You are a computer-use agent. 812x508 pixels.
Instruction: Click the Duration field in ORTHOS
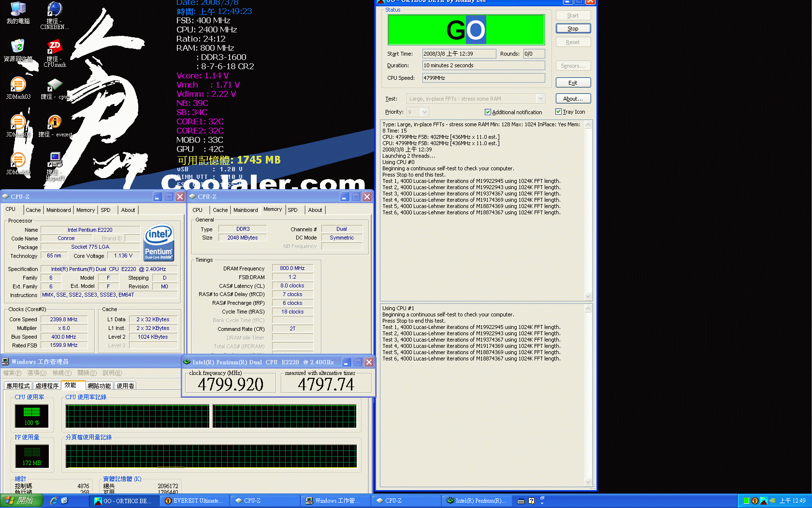[483, 65]
